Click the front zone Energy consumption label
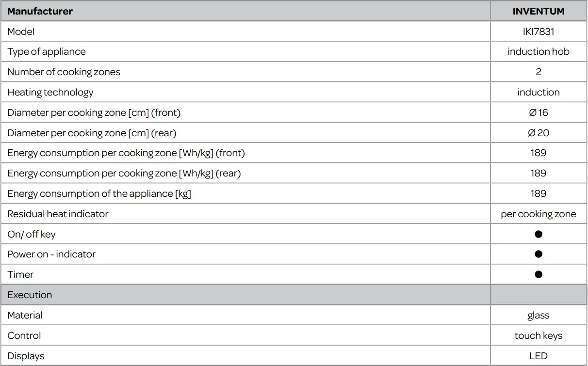Image resolution: width=588 pixels, height=366 pixels. 126,153
